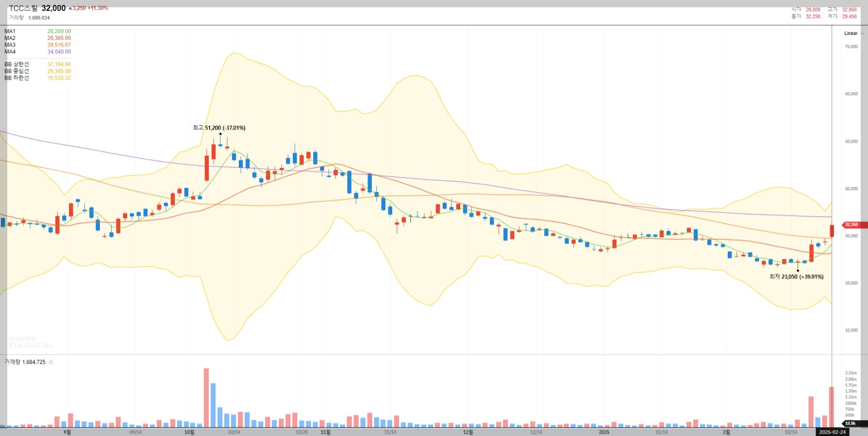Open the Linear scale dropdown

click(x=854, y=33)
